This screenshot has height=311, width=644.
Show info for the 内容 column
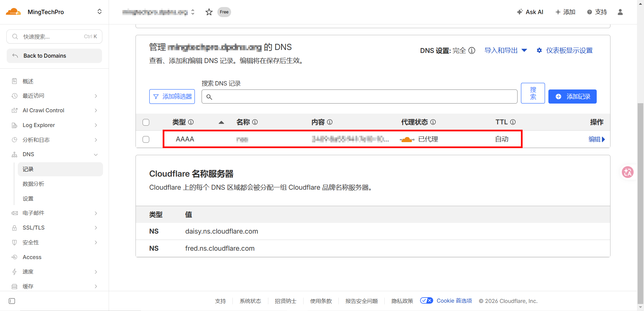pyautogui.click(x=330, y=122)
